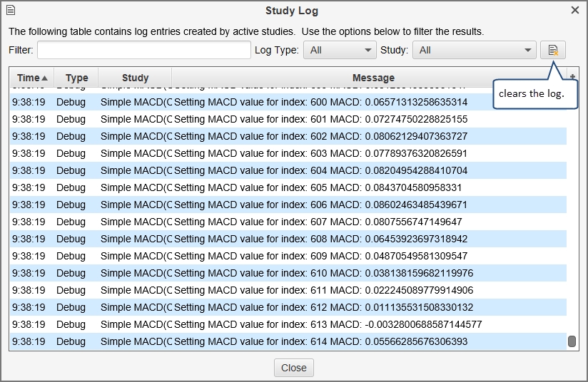Screen dimensions: 588x382
Task: Open the Log Type dropdown
Action: coord(340,50)
